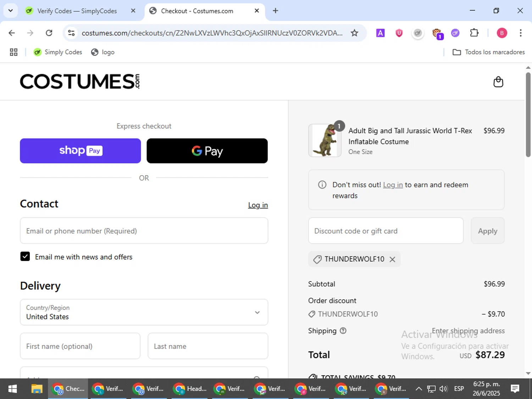Open the shopping bag cart icon
Viewport: 532px width, 399px height.
[x=498, y=82]
